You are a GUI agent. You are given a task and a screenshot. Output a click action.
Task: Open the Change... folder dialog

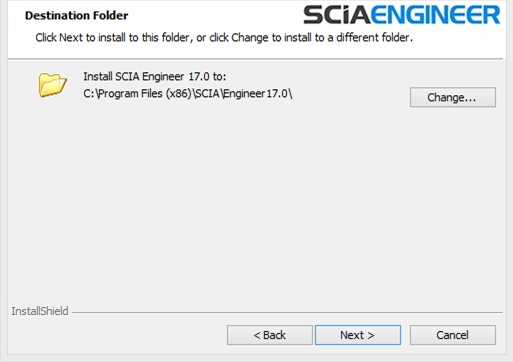point(453,97)
